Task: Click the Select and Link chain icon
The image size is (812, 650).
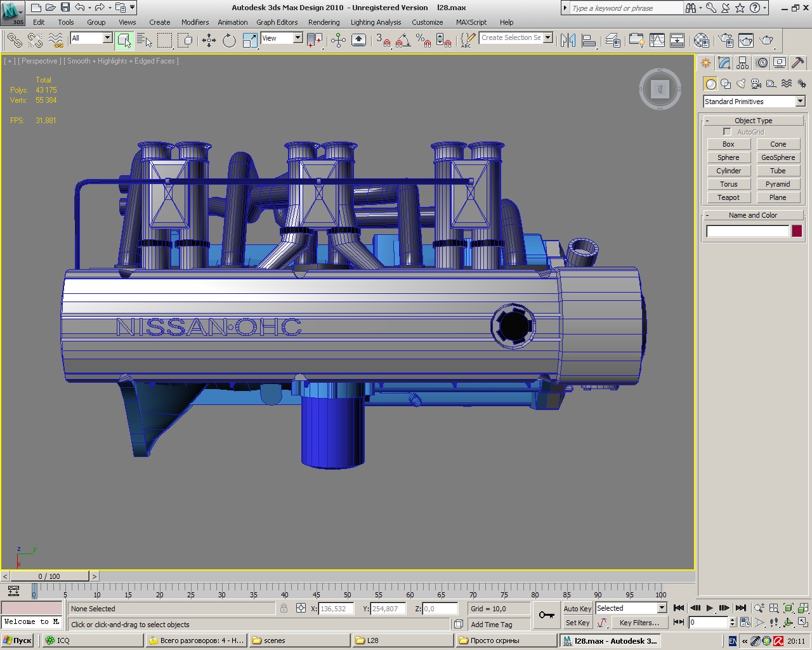Action: coord(14,41)
